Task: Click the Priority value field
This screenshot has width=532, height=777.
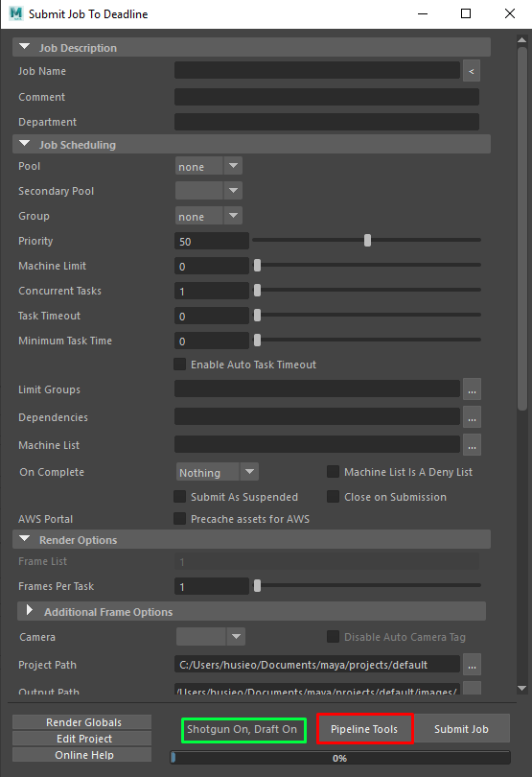Action: point(212,242)
